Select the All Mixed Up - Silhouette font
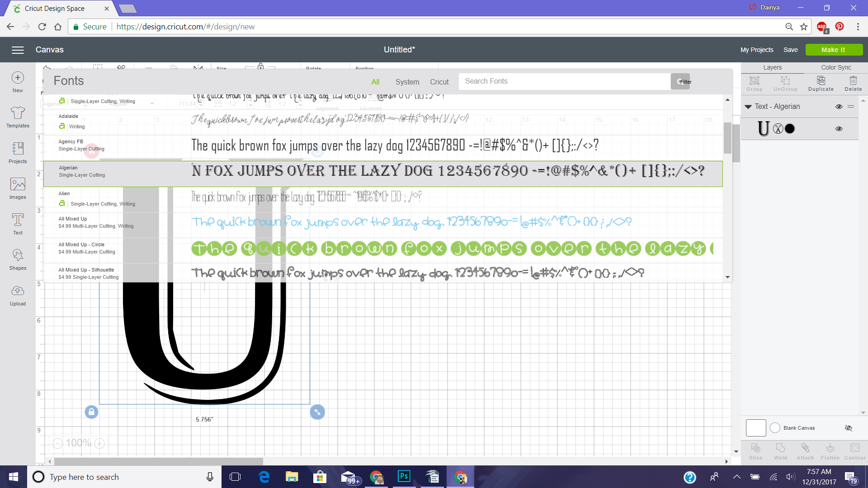The height and width of the screenshot is (488, 868). pyautogui.click(x=383, y=273)
